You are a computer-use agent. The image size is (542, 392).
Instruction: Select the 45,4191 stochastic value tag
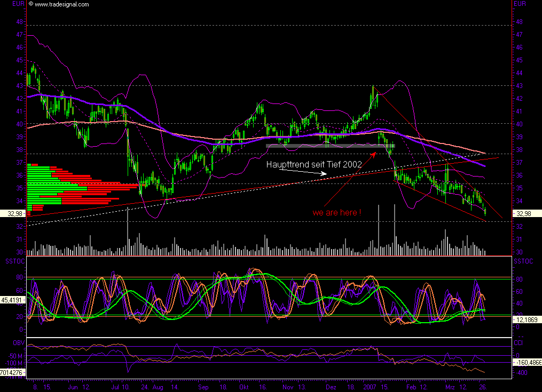click(x=12, y=300)
